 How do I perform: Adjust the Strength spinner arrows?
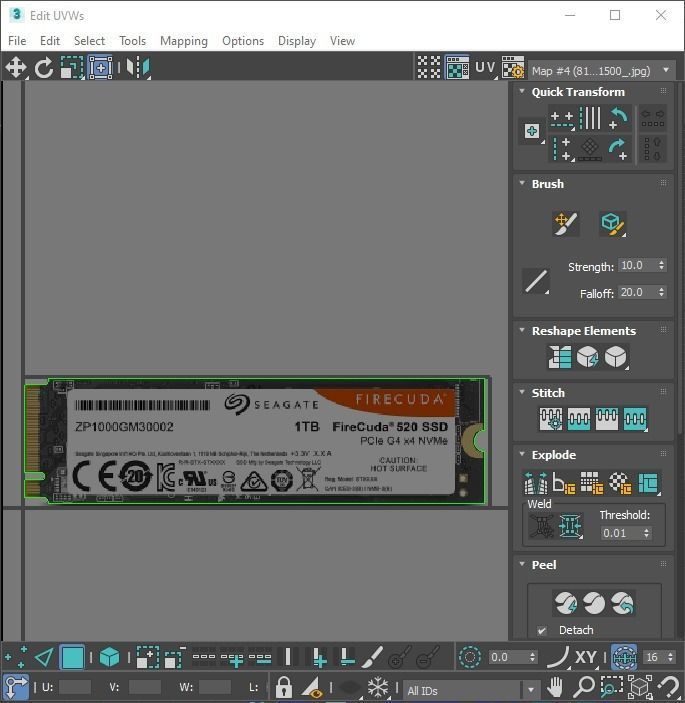[662, 265]
